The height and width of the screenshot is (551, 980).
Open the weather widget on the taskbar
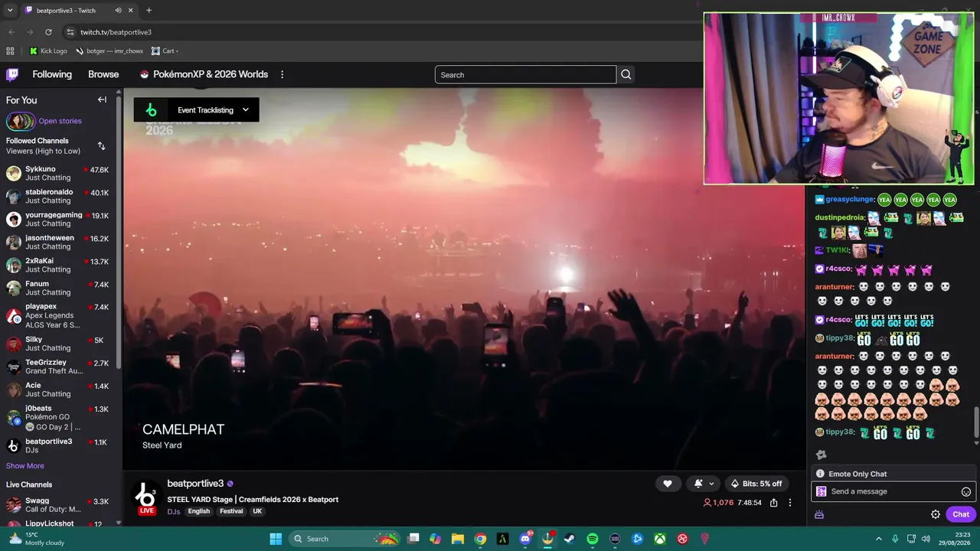pos(35,539)
